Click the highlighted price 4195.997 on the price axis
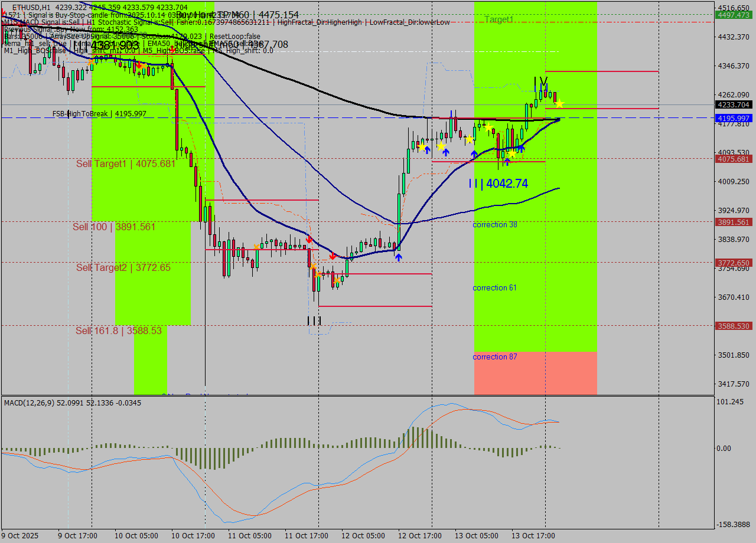This screenshot has width=756, height=543. tap(735, 118)
